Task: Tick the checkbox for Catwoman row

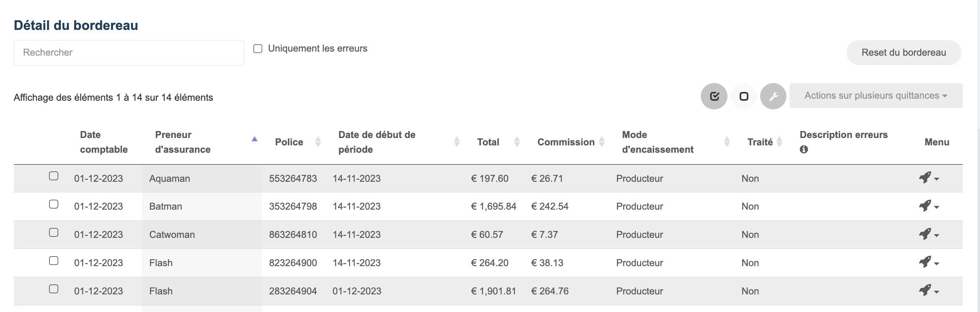Action: click(x=54, y=233)
